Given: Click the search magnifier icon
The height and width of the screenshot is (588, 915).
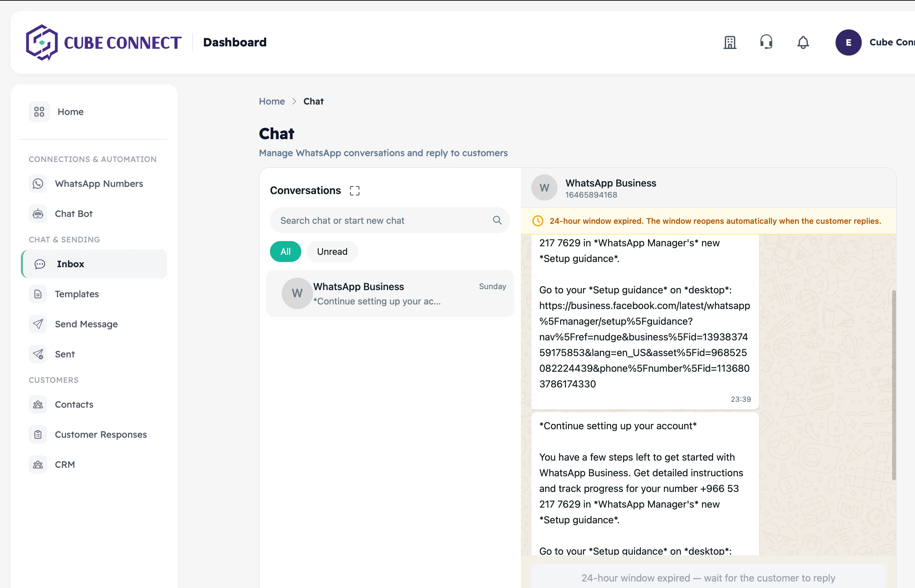Looking at the screenshot, I should tap(497, 220).
